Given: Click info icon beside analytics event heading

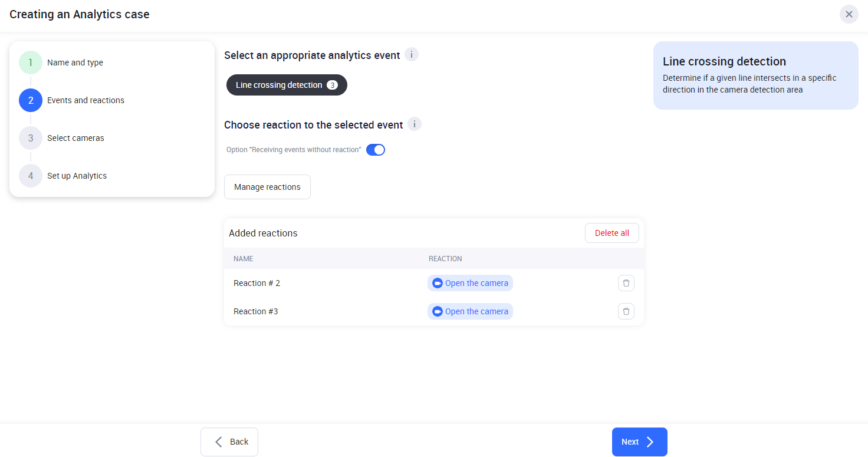Looking at the screenshot, I should (412, 55).
